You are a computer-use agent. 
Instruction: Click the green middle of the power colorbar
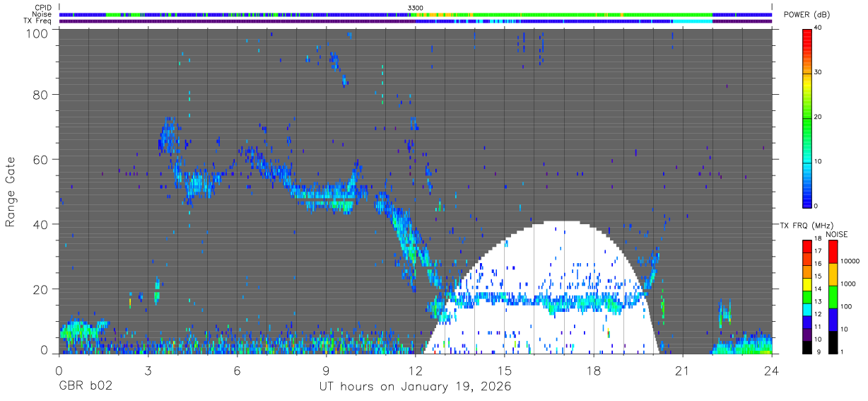click(807, 117)
